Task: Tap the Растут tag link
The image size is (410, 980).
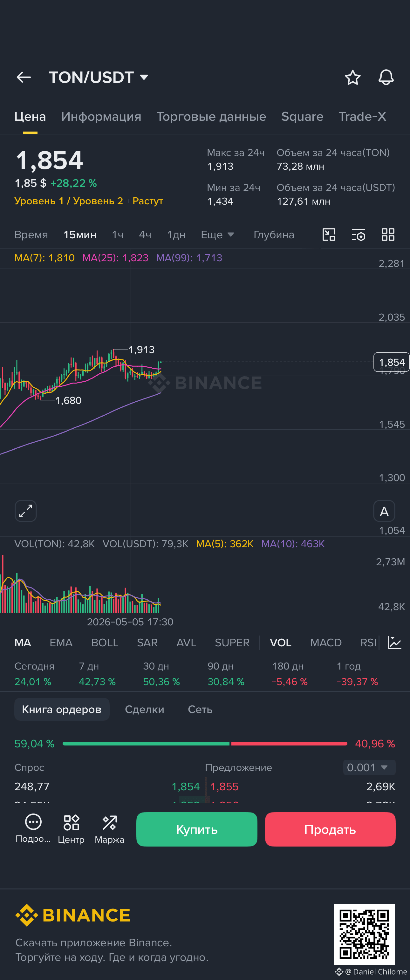Action: (148, 201)
